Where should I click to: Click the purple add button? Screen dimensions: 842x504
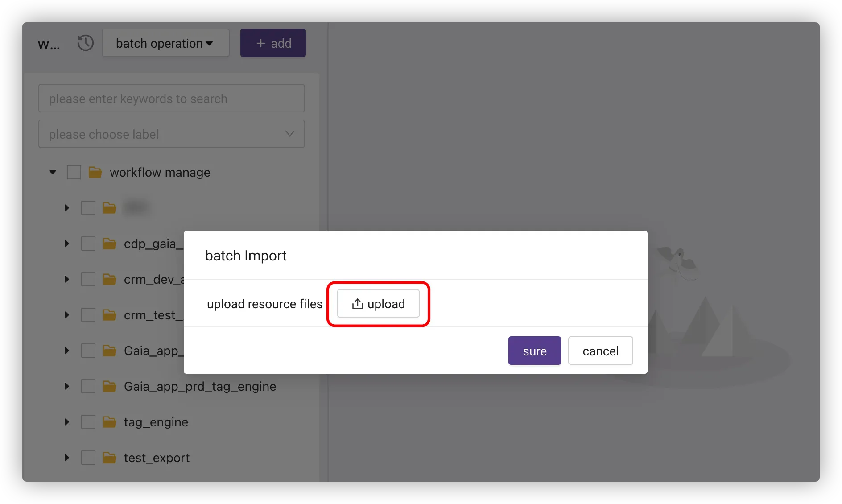tap(273, 43)
